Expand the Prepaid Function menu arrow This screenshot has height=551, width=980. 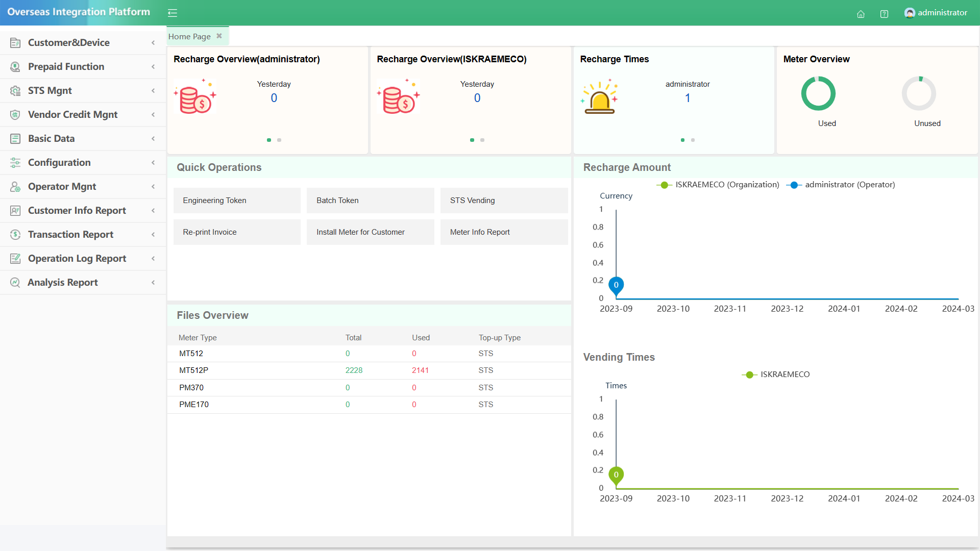153,67
